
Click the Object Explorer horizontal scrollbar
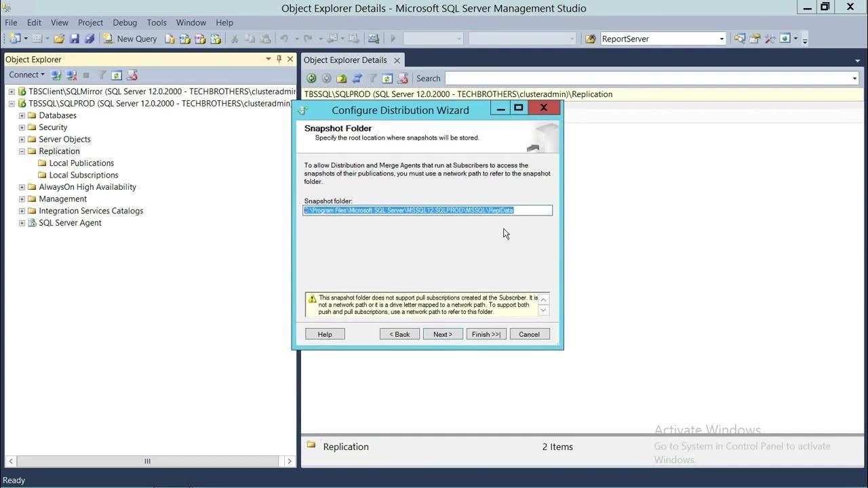[x=147, y=461]
